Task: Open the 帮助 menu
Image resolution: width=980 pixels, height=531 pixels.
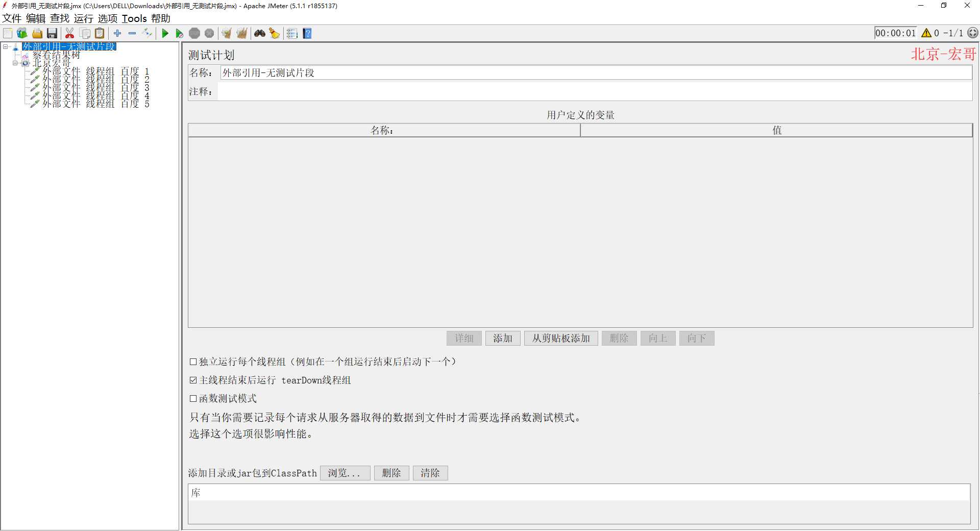Action: click(161, 18)
